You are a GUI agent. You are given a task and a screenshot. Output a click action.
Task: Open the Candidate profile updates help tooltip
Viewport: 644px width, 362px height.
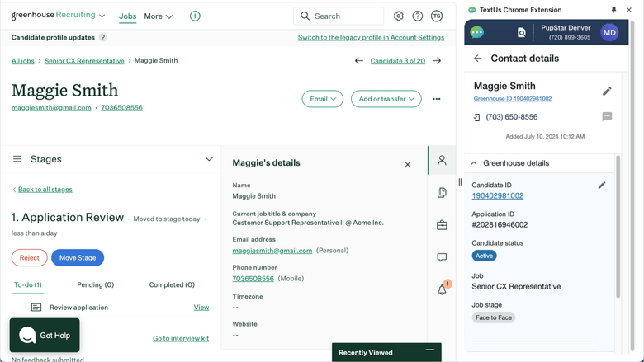(x=103, y=37)
